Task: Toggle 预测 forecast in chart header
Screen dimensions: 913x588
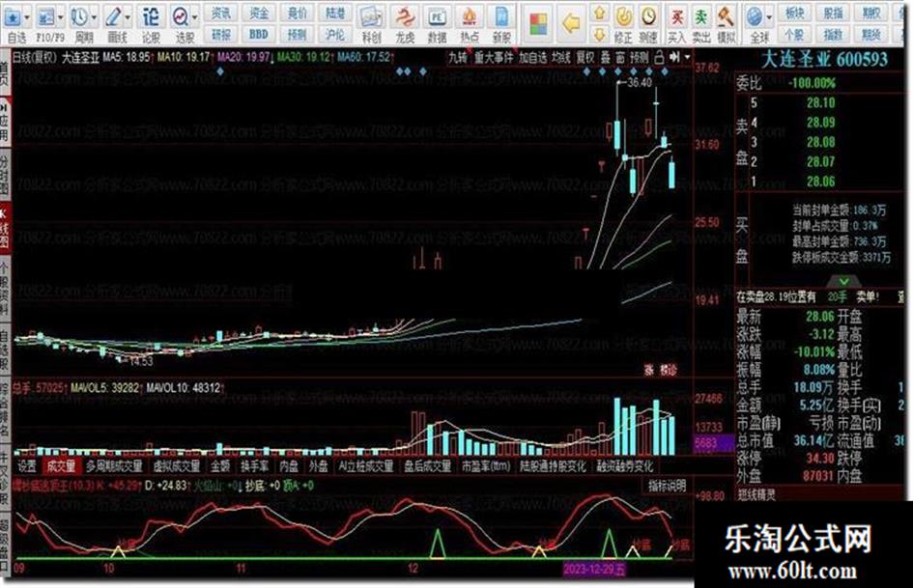Action: (639, 57)
